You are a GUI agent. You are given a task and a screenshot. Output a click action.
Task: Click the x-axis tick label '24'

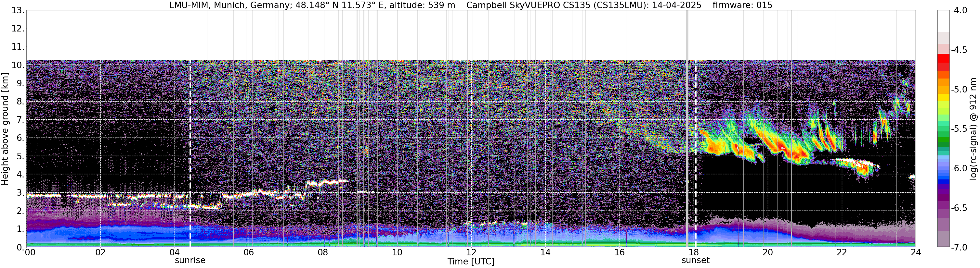click(916, 253)
